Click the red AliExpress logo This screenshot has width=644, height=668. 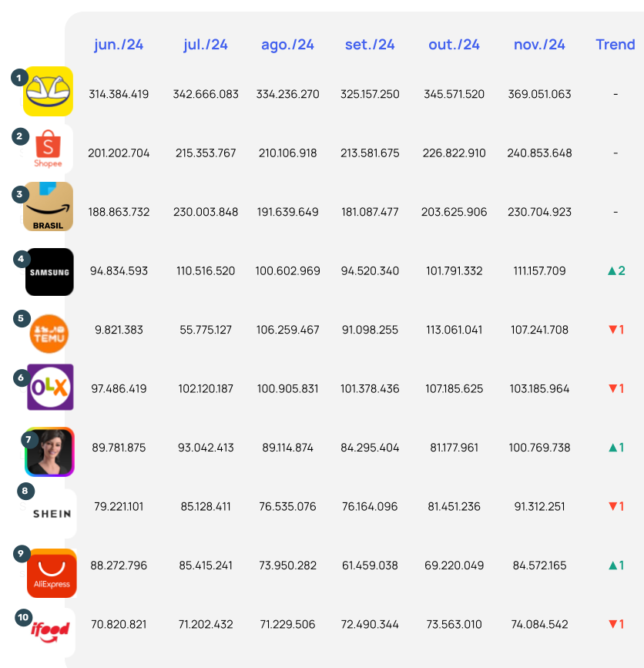pos(52,574)
